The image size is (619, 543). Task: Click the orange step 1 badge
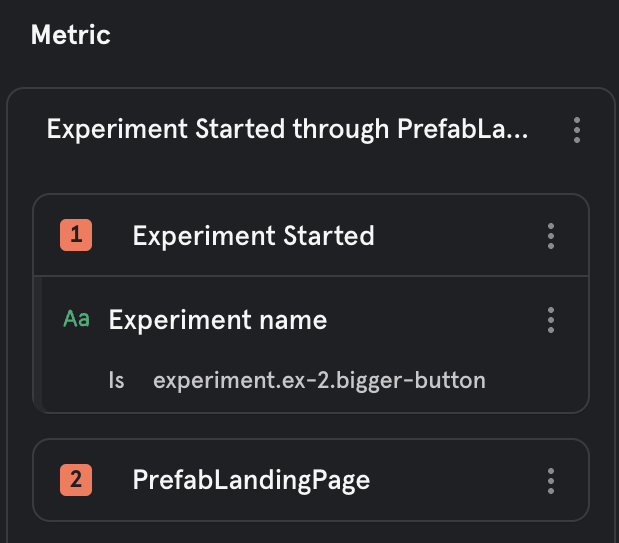pyautogui.click(x=76, y=236)
